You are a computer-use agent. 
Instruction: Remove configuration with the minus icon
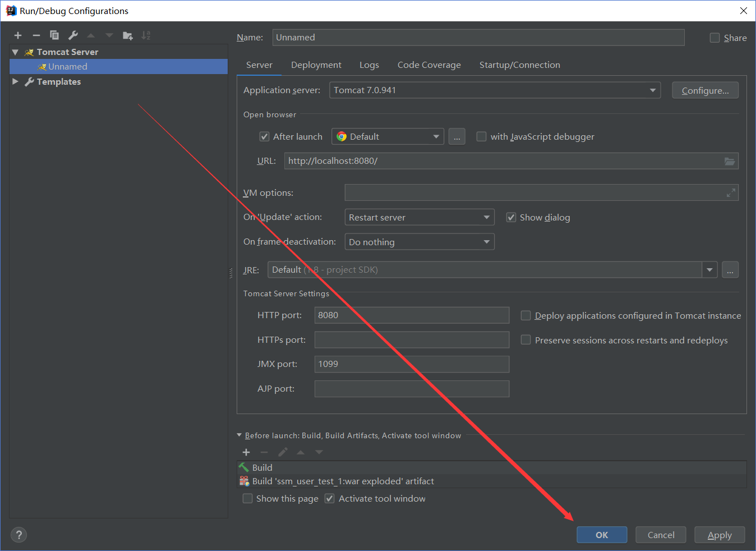pyautogui.click(x=36, y=35)
